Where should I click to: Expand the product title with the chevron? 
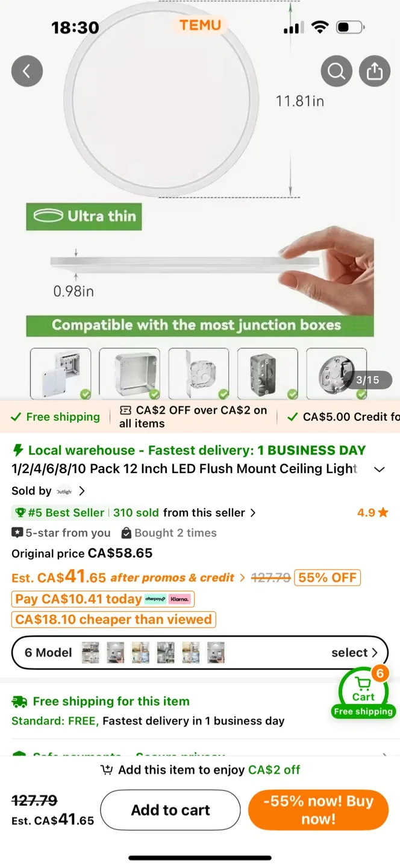click(x=380, y=469)
